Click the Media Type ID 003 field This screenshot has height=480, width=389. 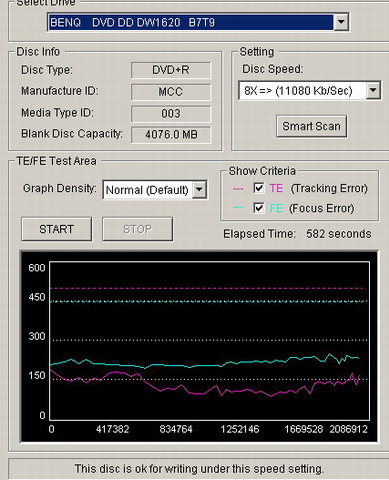point(171,114)
